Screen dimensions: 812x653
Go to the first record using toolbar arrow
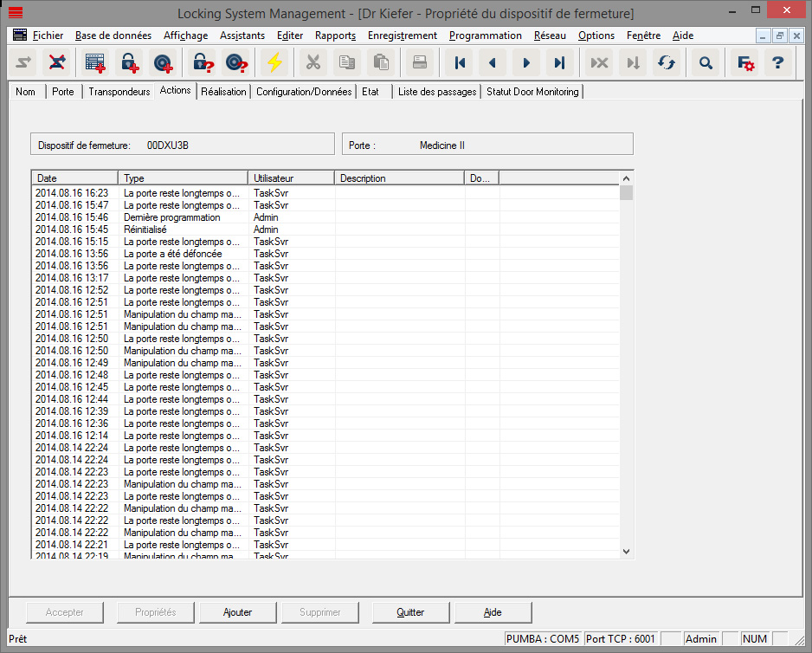(460, 63)
